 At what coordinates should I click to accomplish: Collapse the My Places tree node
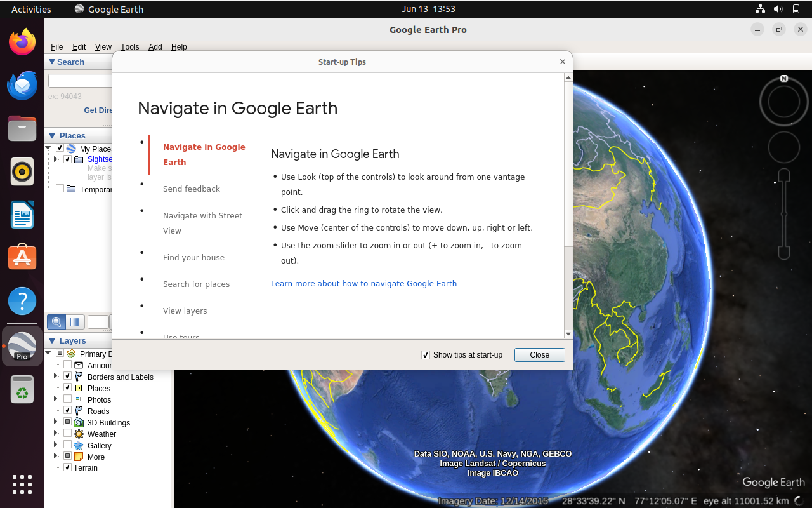(x=48, y=148)
